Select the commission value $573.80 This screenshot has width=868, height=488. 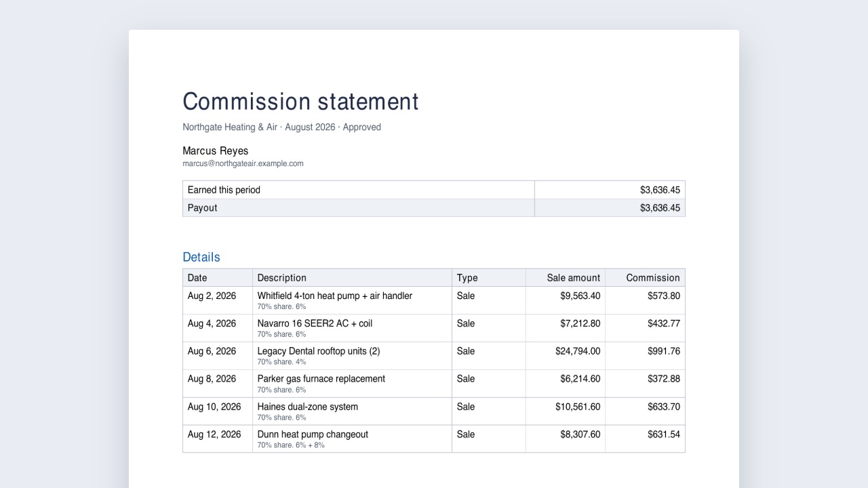pyautogui.click(x=664, y=296)
